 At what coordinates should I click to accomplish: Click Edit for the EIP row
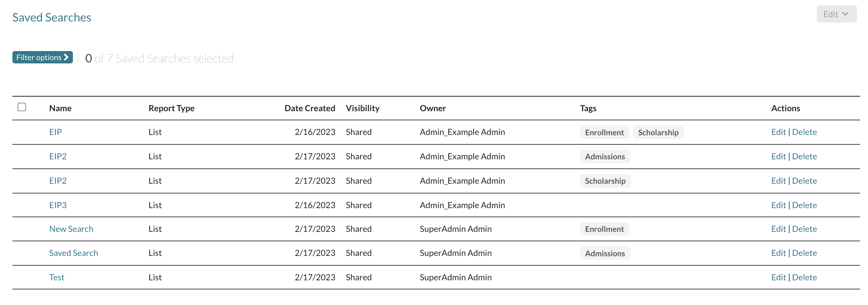(778, 132)
